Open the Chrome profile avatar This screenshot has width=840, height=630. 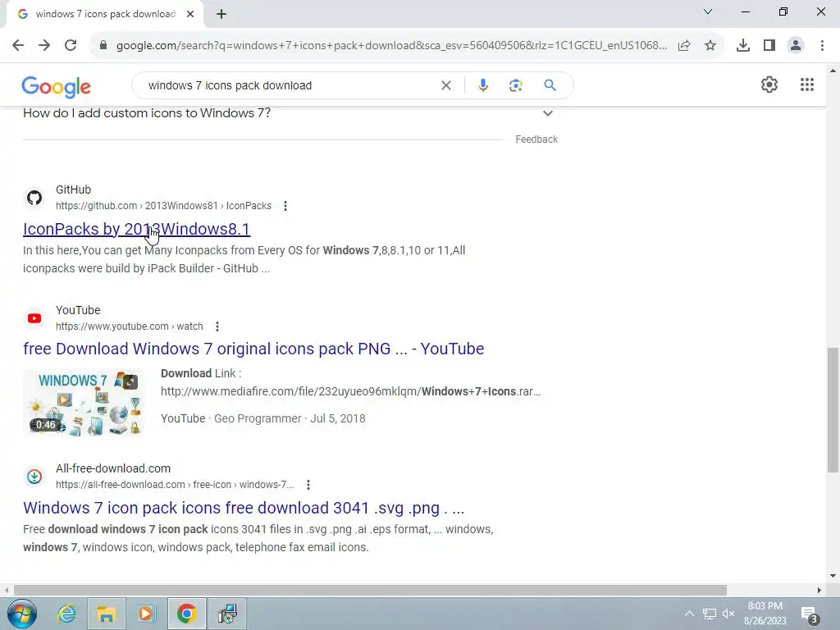pyautogui.click(x=796, y=46)
